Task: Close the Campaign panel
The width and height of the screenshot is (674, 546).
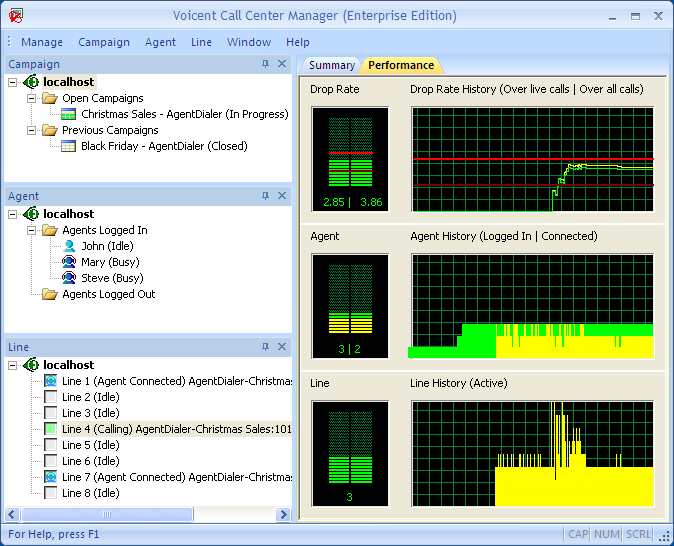Action: [x=282, y=64]
